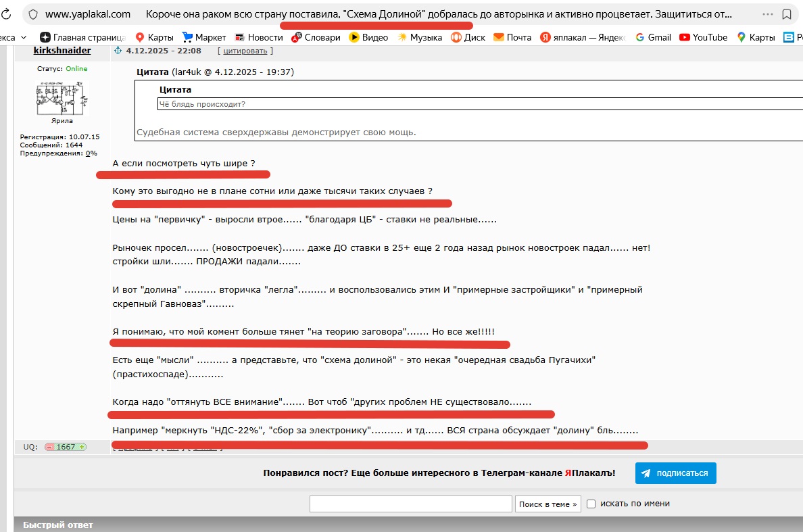Enable the искать по имени checkbox
This screenshot has height=532, width=803.
tap(591, 504)
